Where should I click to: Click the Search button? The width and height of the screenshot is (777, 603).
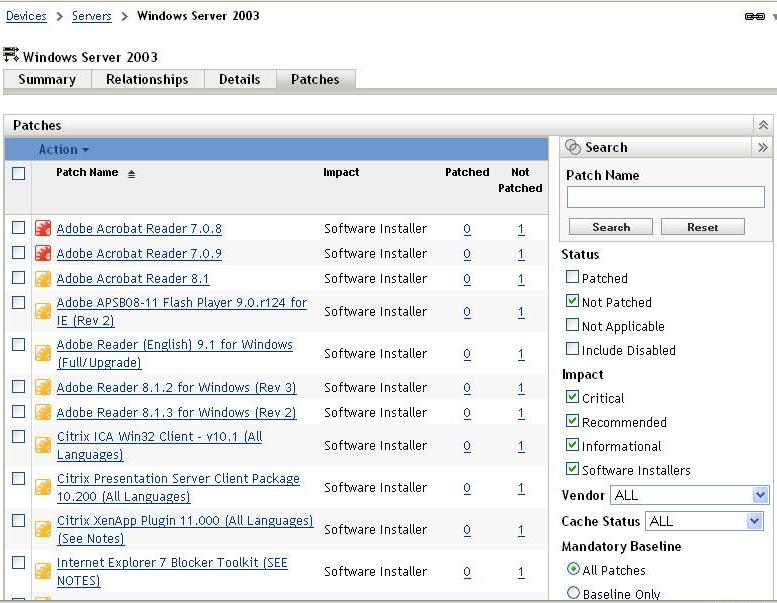click(610, 227)
